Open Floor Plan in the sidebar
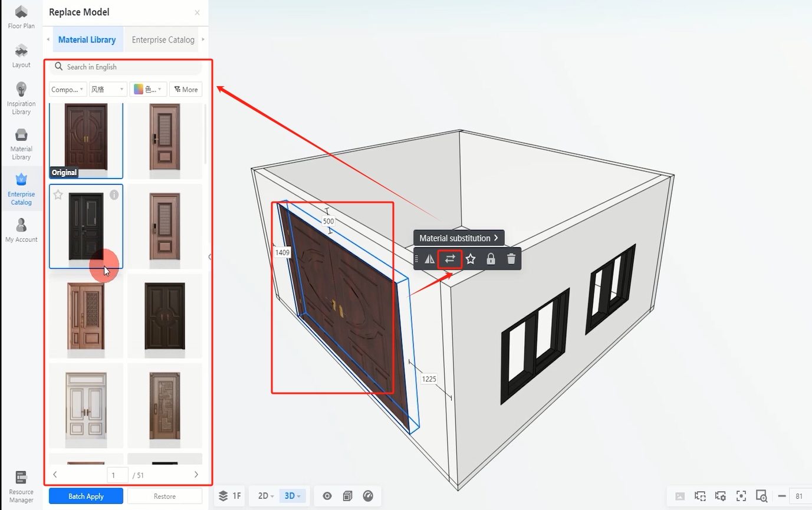 [21, 17]
